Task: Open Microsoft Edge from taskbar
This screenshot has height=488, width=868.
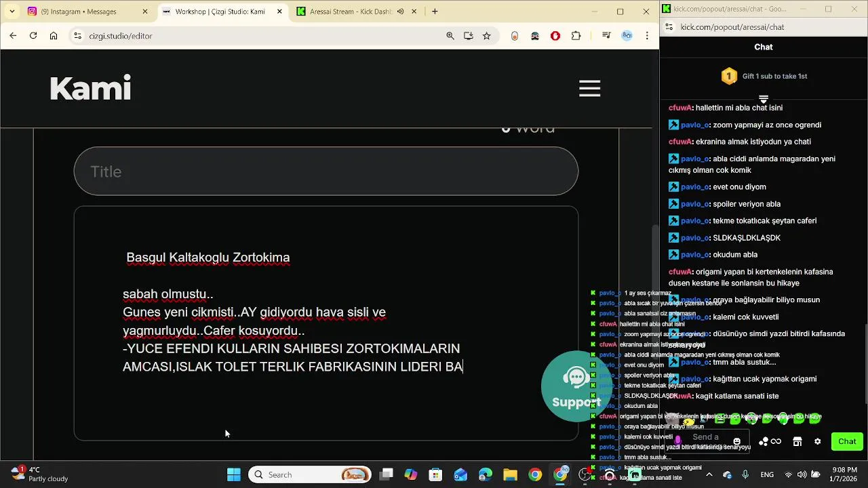Action: [x=486, y=474]
